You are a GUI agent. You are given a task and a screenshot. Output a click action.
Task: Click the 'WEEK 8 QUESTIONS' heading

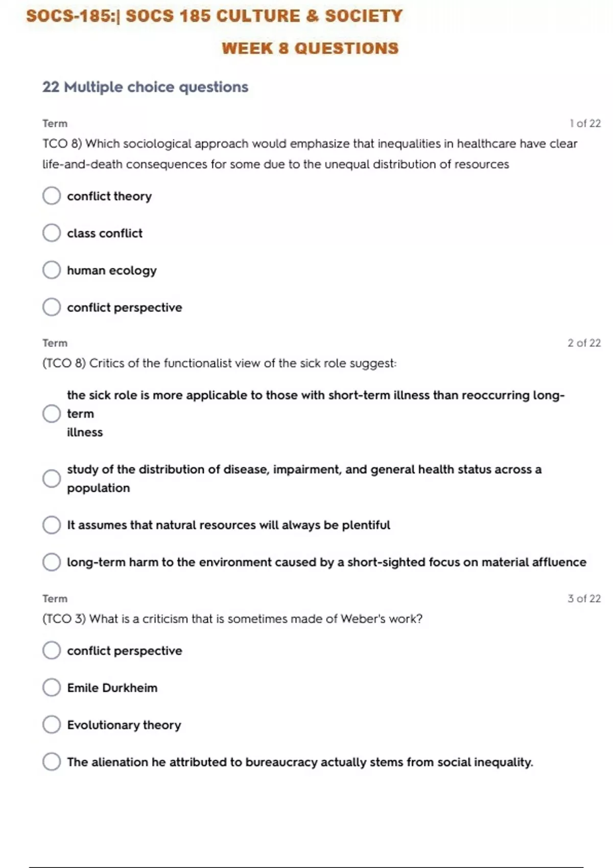point(310,49)
